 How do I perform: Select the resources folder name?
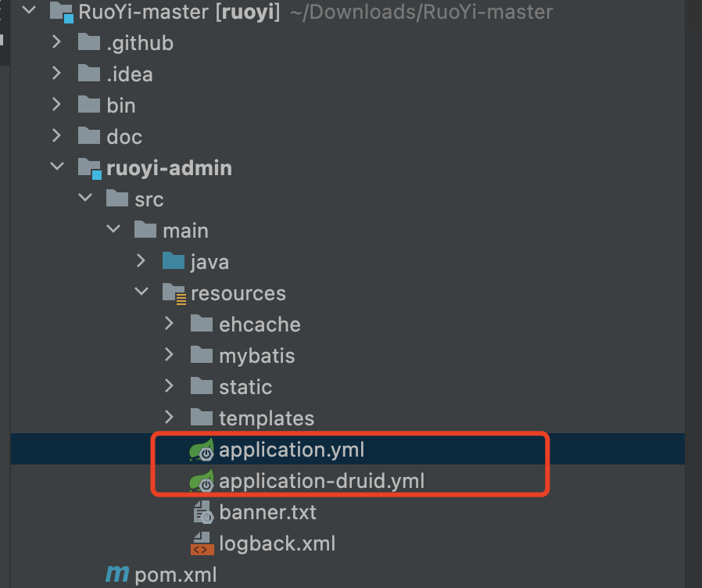pyautogui.click(x=238, y=294)
